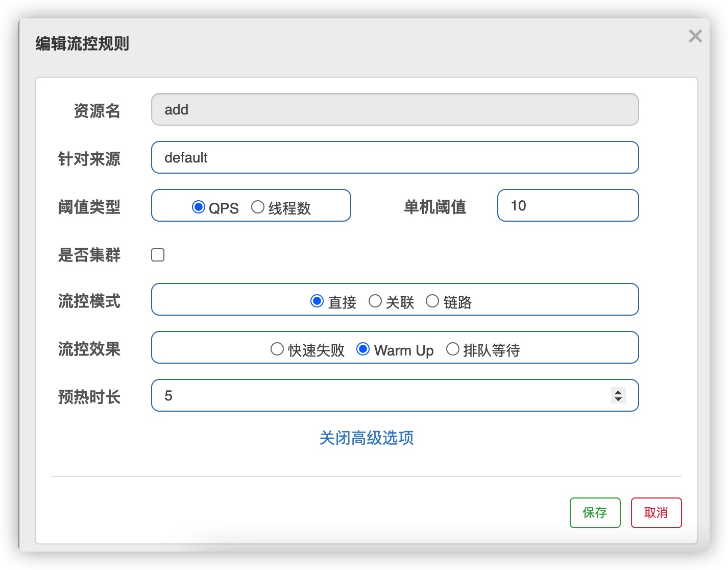Image resolution: width=728 pixels, height=570 pixels.
Task: Collapse options via 关闭高级选项 link
Action: (x=367, y=438)
